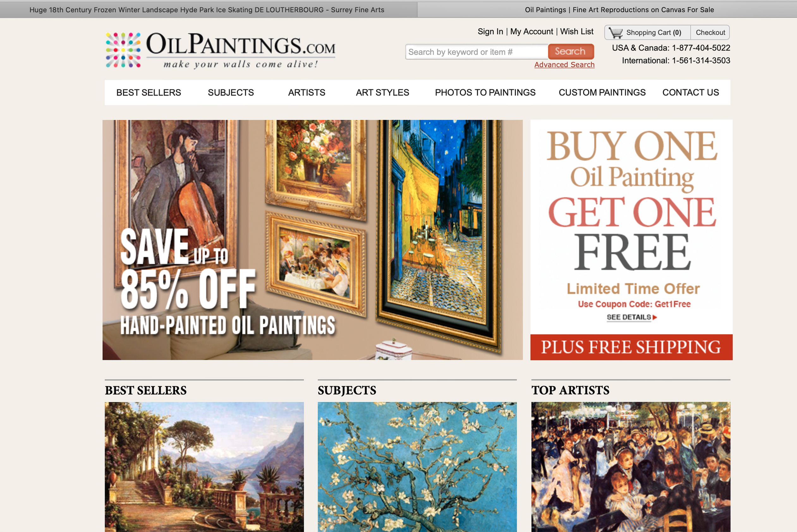Click the Plus Free Shipping banner
Screen dimensions: 797x532
[x=631, y=347]
